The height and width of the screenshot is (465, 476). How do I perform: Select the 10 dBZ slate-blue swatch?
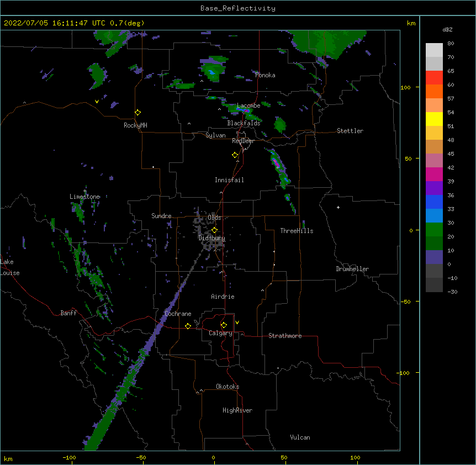coord(434,257)
